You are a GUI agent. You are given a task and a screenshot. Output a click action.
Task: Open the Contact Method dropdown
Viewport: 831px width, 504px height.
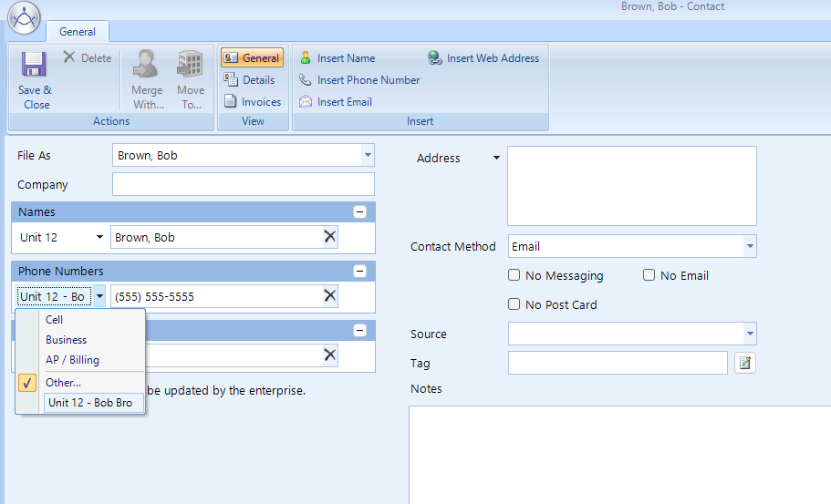(750, 247)
